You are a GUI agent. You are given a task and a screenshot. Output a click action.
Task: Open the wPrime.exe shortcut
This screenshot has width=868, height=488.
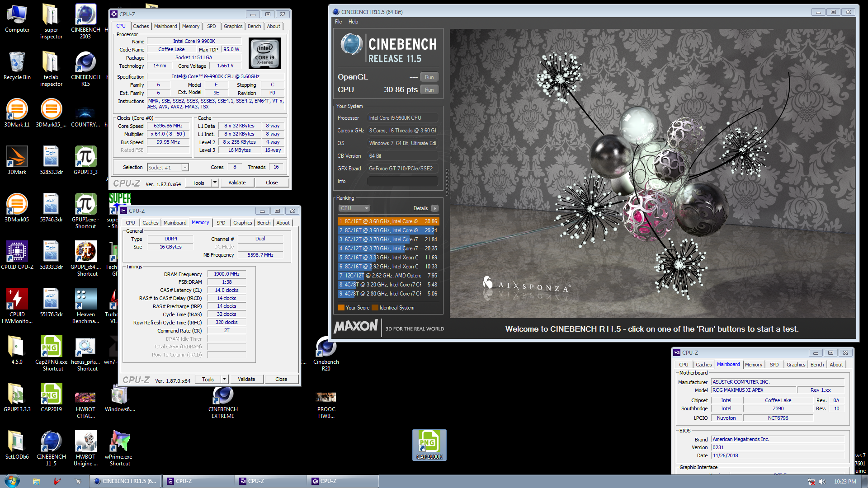(x=120, y=448)
